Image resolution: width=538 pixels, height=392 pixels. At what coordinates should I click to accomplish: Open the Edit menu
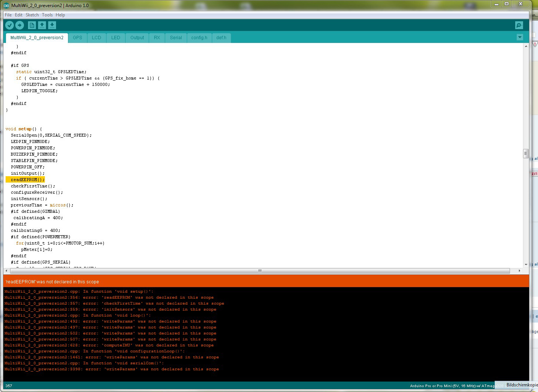point(19,15)
